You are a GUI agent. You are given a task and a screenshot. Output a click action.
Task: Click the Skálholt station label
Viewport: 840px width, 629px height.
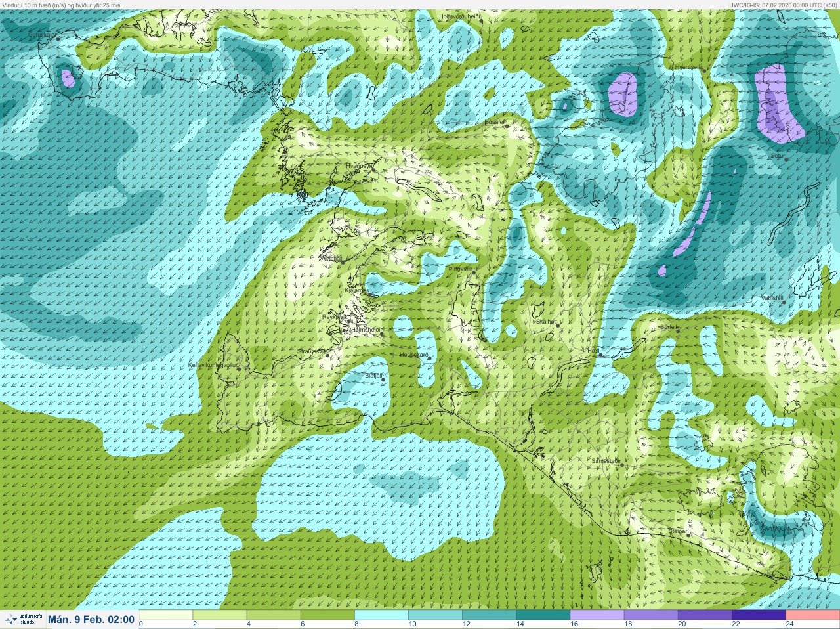(546, 321)
